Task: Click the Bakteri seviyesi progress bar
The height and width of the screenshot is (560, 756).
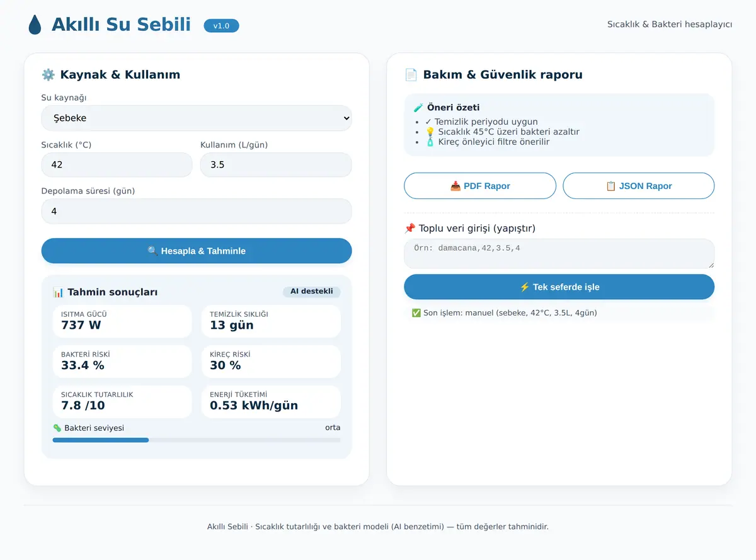Action: 197,440
